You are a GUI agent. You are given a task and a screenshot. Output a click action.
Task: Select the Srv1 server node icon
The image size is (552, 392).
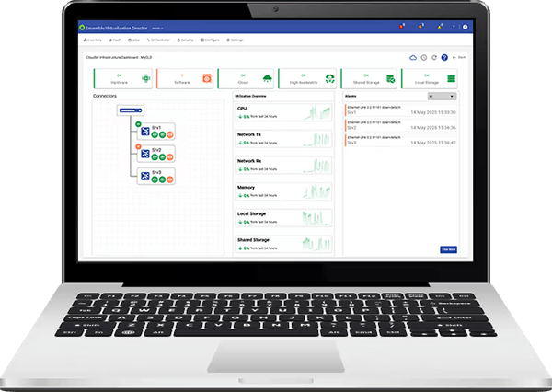pos(145,132)
